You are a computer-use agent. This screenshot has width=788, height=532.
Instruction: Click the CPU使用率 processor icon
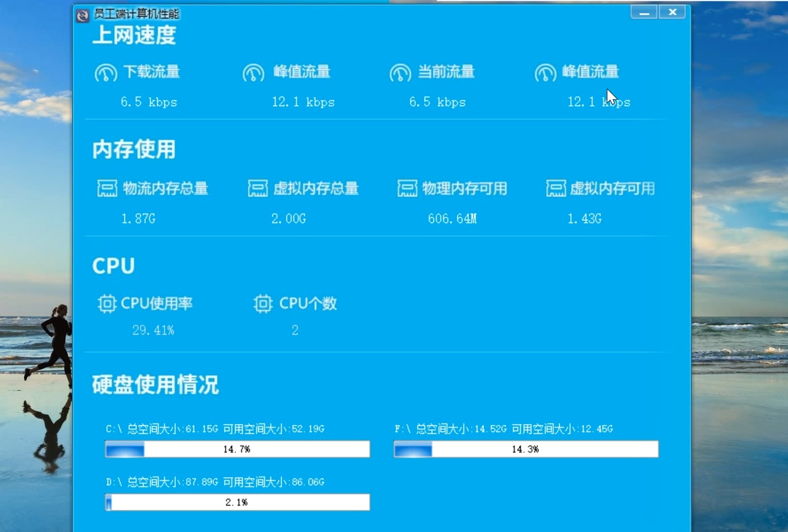click(x=107, y=303)
